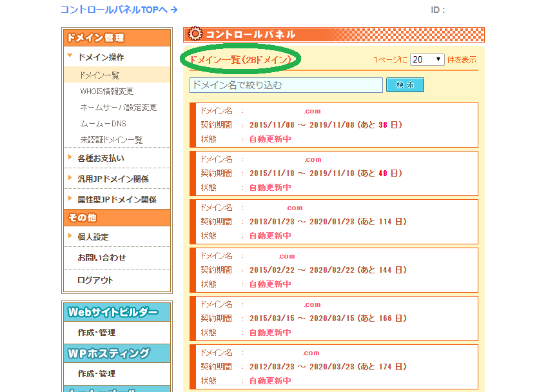Open ネームサーバ設定変更 menu item
This screenshot has width=557, height=392.
[x=119, y=108]
